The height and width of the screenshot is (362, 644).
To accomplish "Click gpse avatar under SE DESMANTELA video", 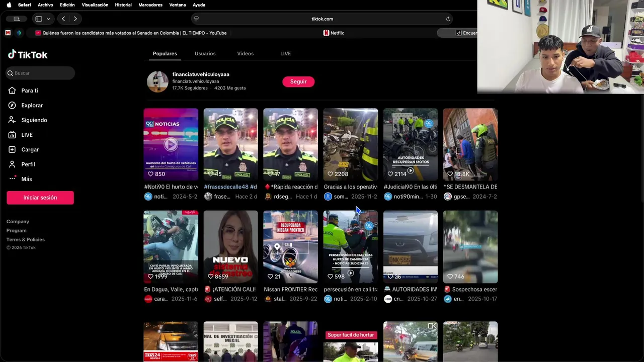I will [447, 197].
